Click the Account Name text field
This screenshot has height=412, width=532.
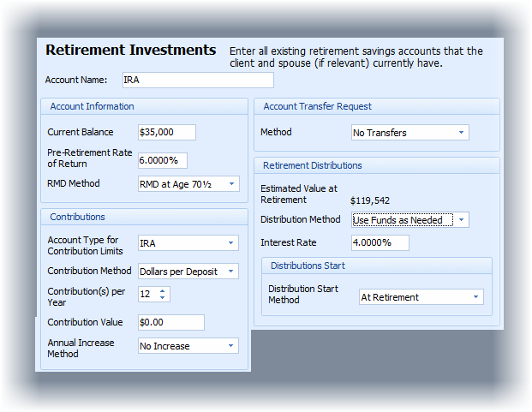click(197, 80)
